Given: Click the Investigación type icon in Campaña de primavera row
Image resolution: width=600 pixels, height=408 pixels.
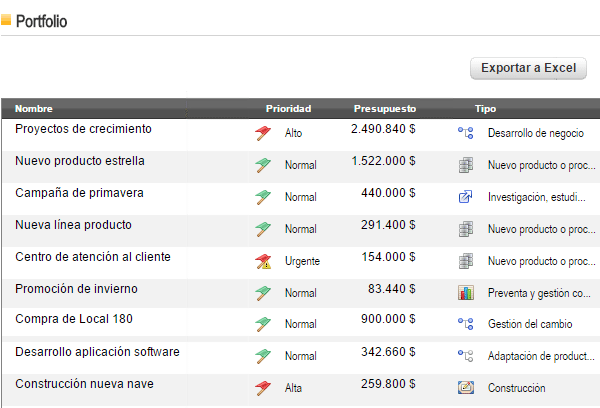Looking at the screenshot, I should pyautogui.click(x=465, y=197).
